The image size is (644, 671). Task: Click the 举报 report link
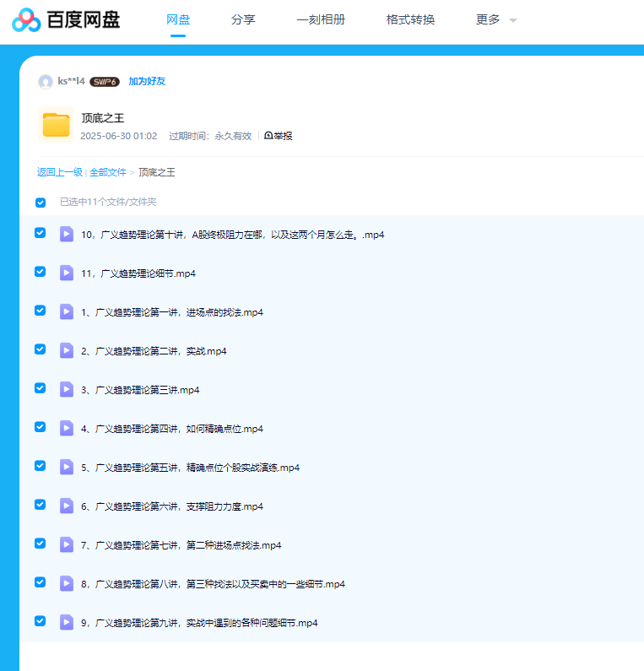[279, 136]
